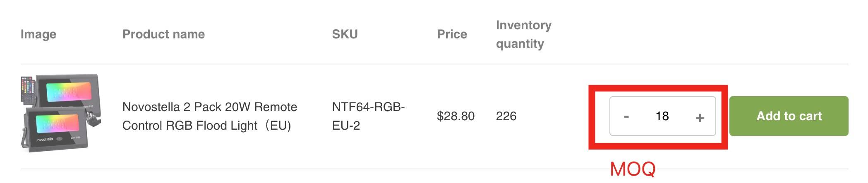
Task: Click the novostella logo on the lower light
Action: pyautogui.click(x=46, y=140)
